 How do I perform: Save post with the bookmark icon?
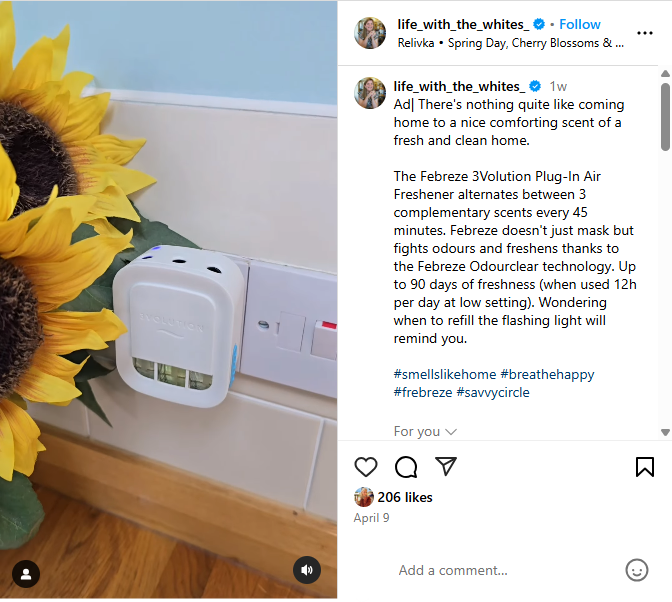[645, 467]
